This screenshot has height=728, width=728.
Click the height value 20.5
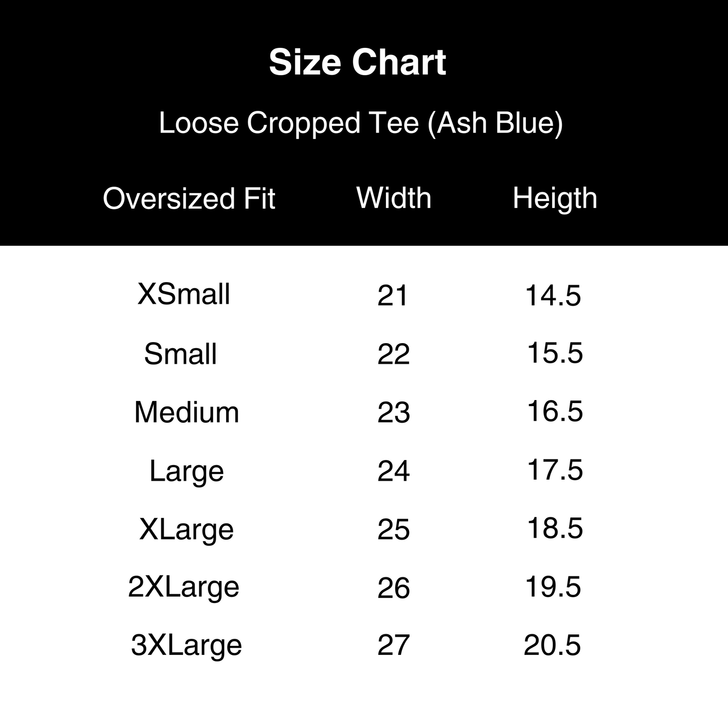click(x=552, y=646)
